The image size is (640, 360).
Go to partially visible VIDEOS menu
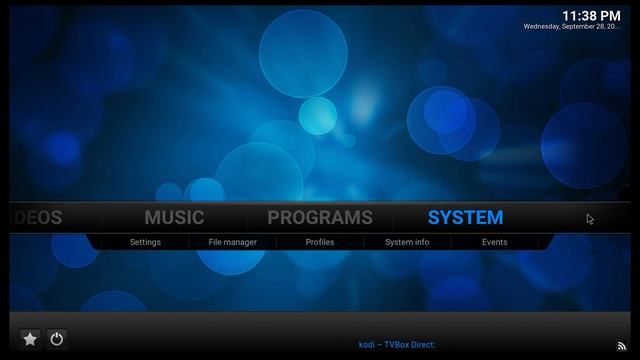point(36,217)
